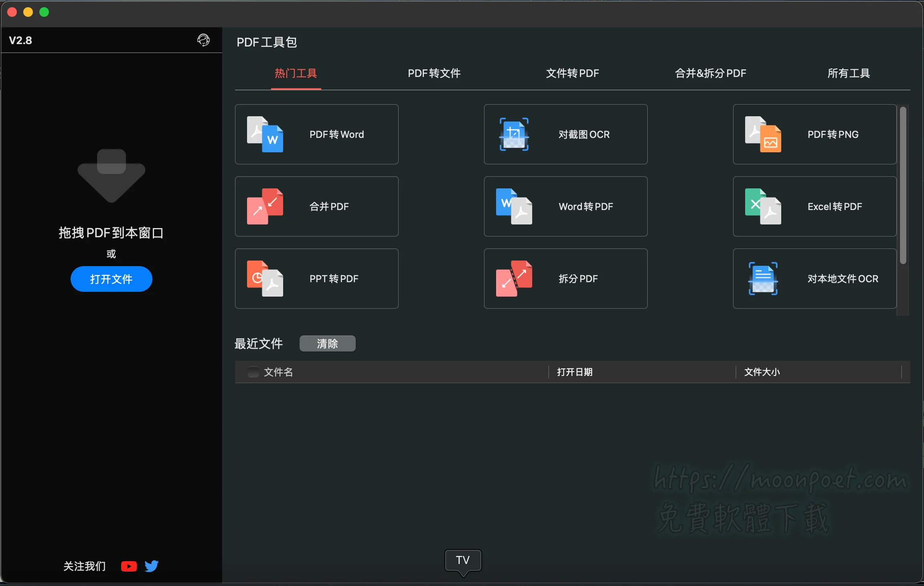The image size is (924, 586).
Task: Show the 所有工具 tab
Action: (849, 73)
